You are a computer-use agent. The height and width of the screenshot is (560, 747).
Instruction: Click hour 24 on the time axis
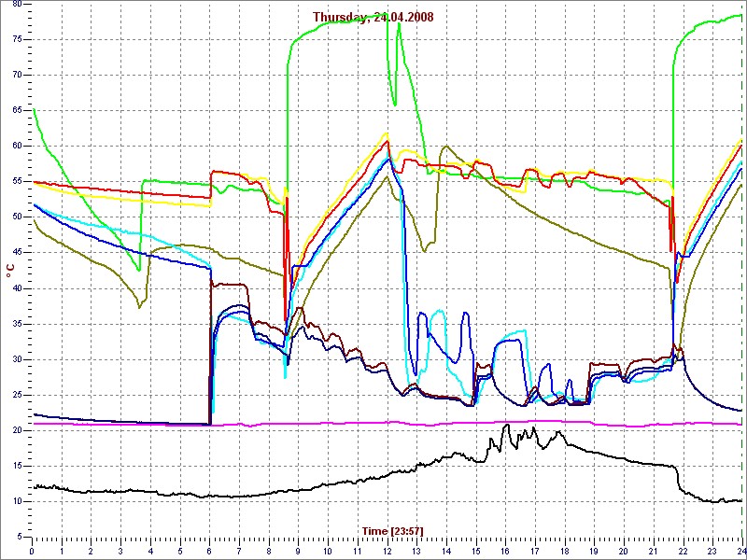point(740,553)
